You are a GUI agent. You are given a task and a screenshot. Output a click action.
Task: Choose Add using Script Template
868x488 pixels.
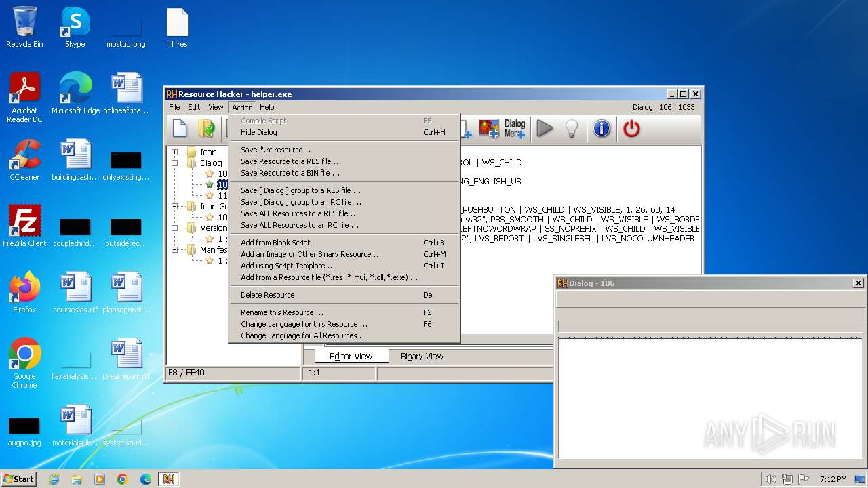344,266
